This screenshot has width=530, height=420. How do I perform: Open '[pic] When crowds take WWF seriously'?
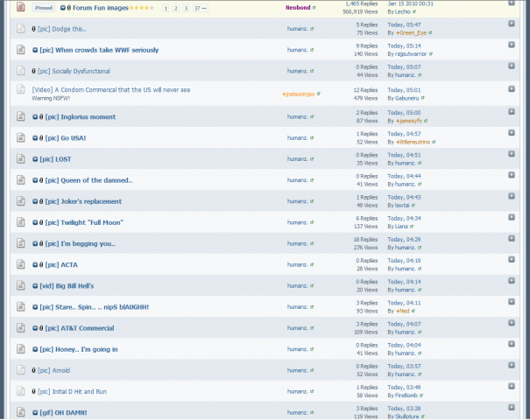(99, 50)
